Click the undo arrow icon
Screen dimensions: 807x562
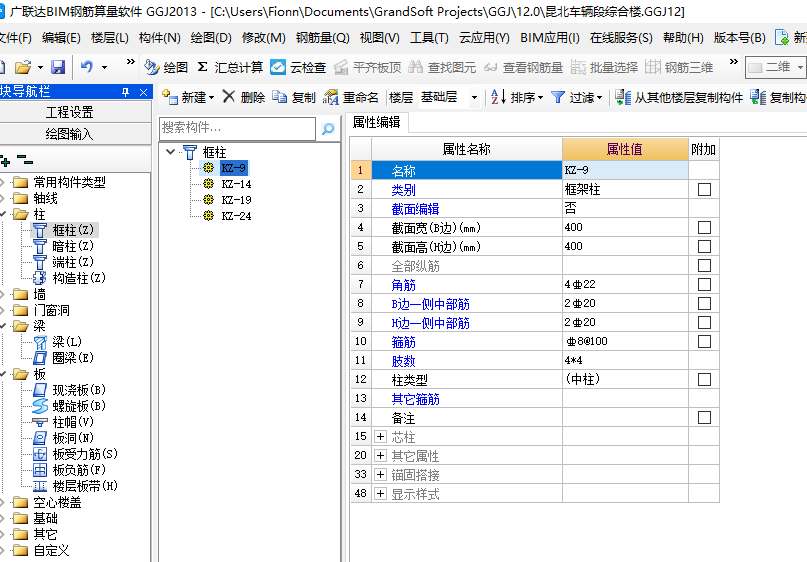coord(86,67)
